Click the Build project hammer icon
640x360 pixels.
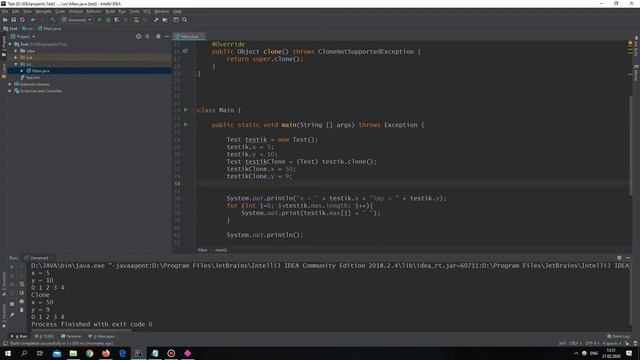(x=52, y=20)
